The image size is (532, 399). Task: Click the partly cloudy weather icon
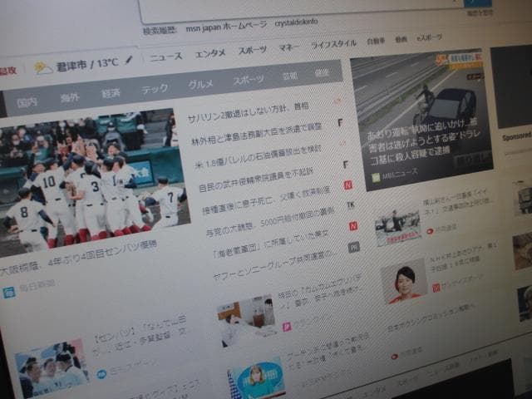point(42,67)
